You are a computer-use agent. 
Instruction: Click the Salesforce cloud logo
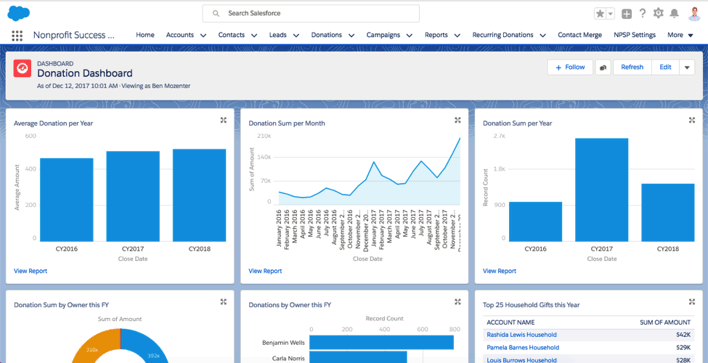point(19,13)
